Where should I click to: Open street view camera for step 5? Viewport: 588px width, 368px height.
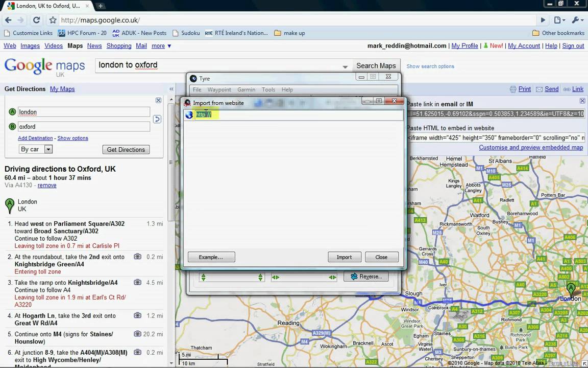tap(138, 334)
